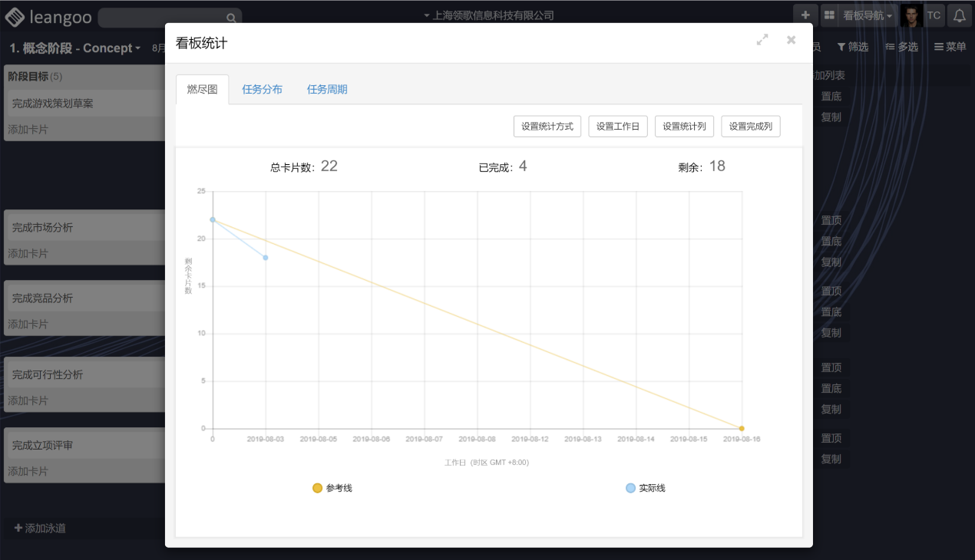Expand the company name dropdown
The image size is (975, 560).
tap(488, 15)
